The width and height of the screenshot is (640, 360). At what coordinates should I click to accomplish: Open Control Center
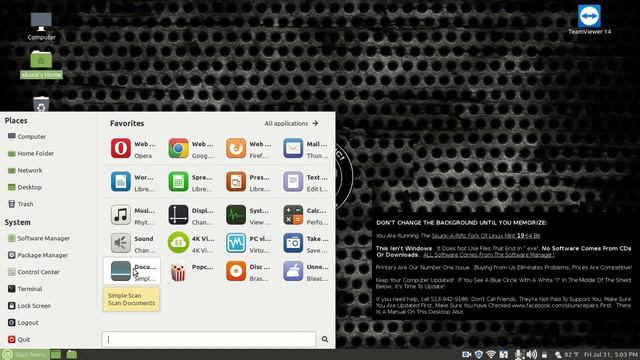click(x=34, y=272)
